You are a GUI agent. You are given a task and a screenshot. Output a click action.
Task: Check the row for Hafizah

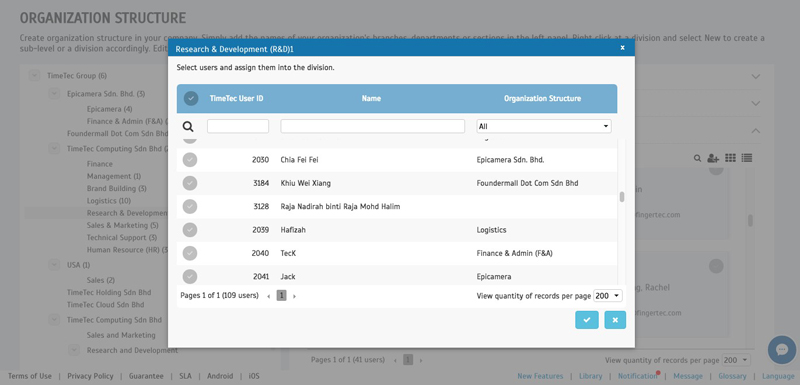190,230
